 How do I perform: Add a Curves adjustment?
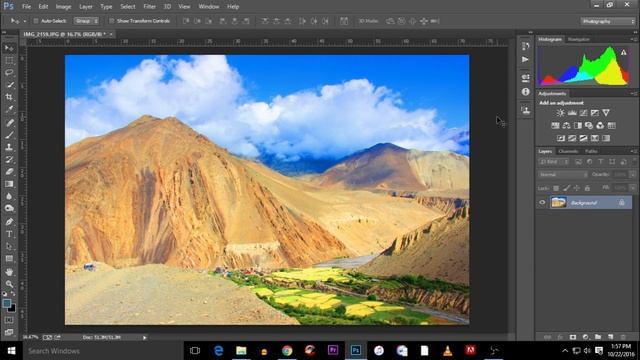tap(583, 113)
